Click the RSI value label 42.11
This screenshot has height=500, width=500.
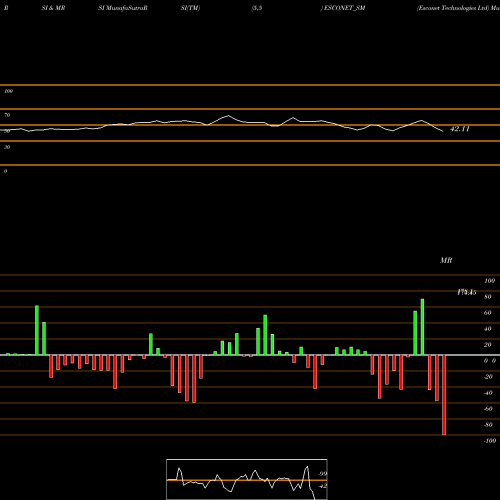pyautogui.click(x=460, y=129)
